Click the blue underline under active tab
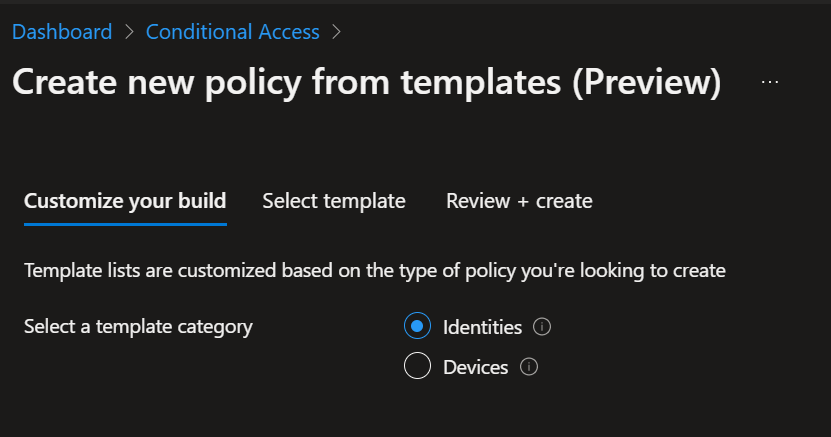The image size is (831, 437). 125,224
